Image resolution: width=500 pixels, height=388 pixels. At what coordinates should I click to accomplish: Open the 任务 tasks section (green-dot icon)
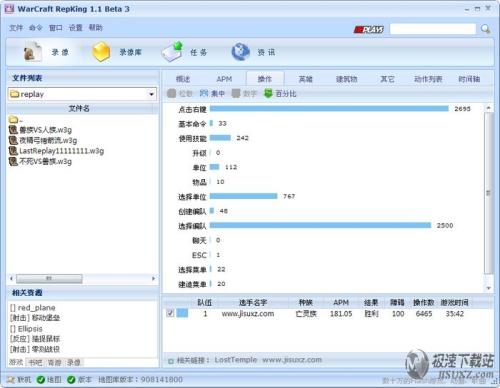pyautogui.click(x=184, y=52)
